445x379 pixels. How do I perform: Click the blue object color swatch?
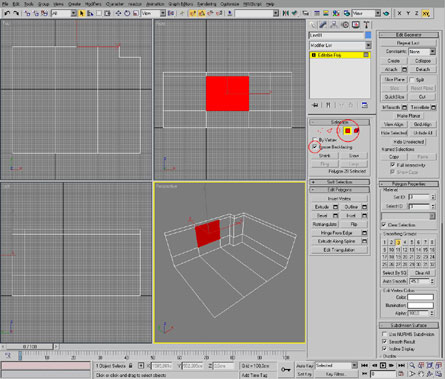[368, 35]
